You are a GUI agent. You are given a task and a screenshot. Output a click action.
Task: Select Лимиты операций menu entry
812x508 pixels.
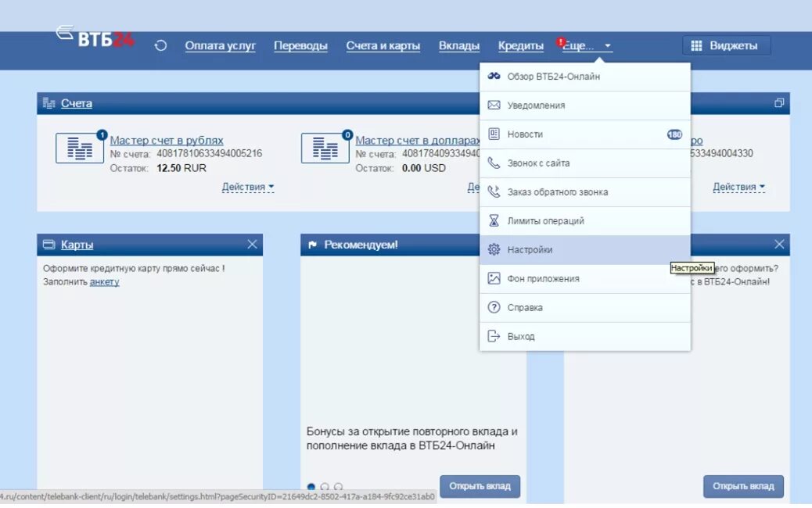click(585, 221)
